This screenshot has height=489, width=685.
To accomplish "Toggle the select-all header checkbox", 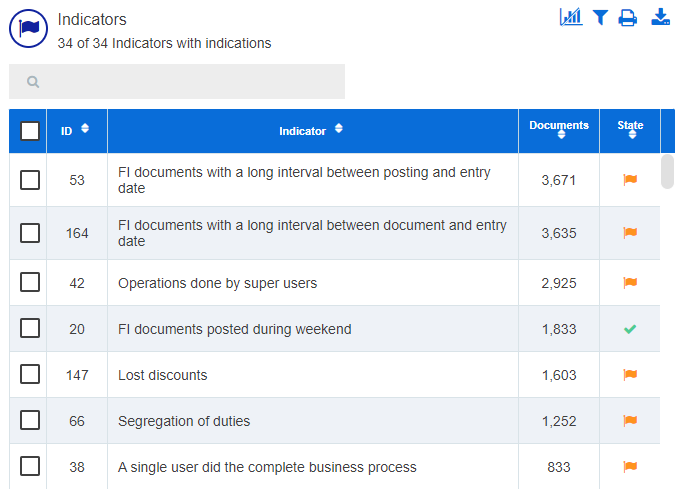I will pos(30,131).
